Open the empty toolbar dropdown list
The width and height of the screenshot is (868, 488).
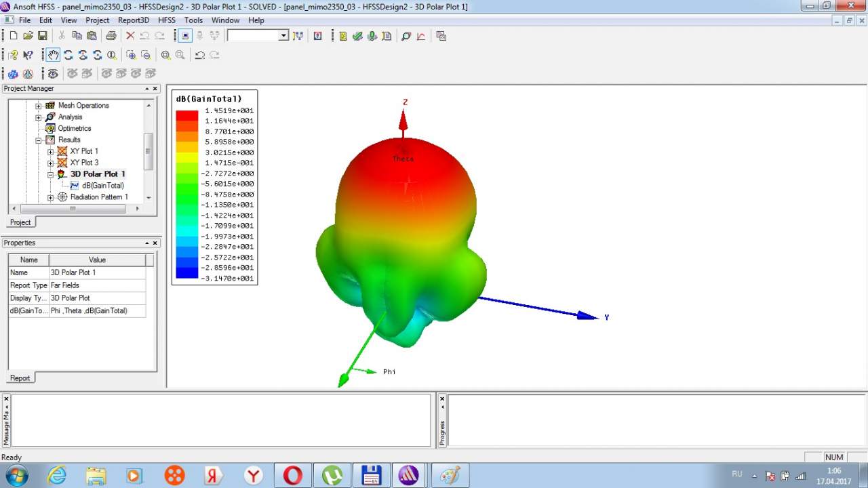point(283,36)
